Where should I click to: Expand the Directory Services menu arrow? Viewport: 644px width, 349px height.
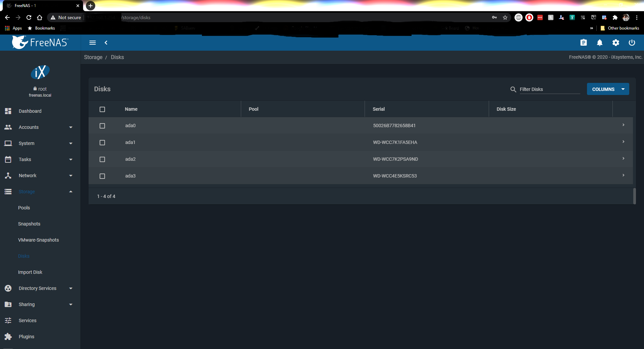click(71, 288)
